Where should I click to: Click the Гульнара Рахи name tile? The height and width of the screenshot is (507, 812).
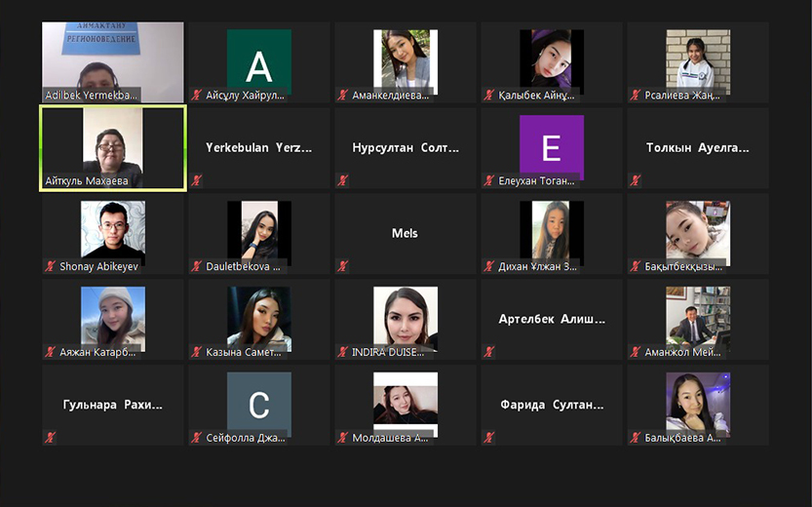(113, 405)
